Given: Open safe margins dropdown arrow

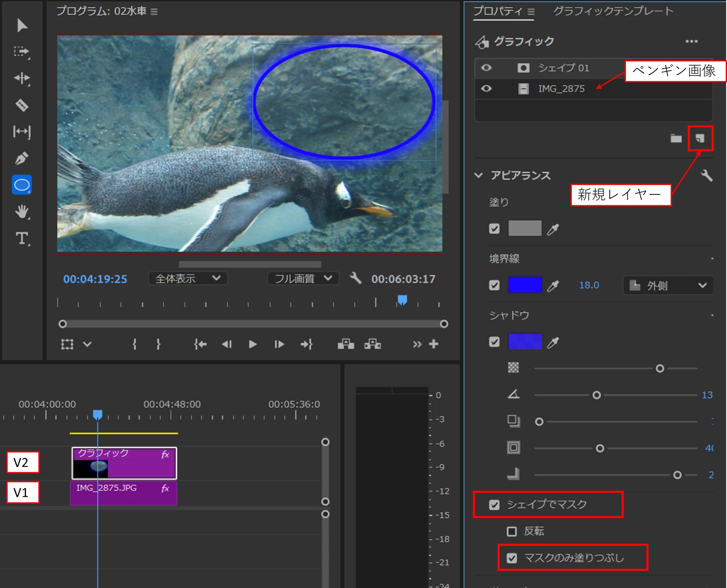Looking at the screenshot, I should [x=87, y=344].
